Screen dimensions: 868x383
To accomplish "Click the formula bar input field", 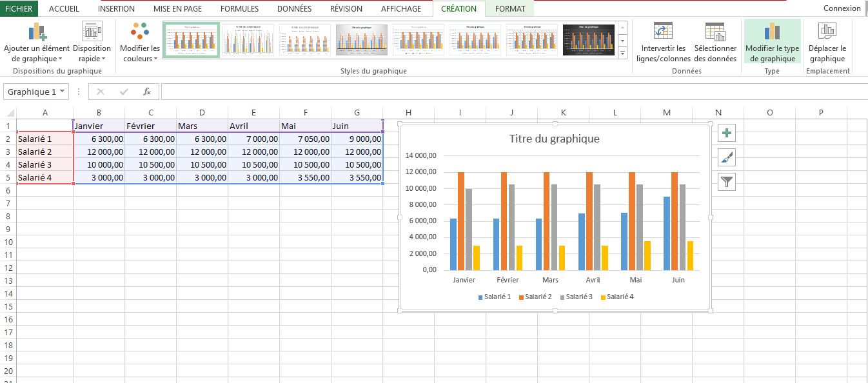I will coord(513,92).
